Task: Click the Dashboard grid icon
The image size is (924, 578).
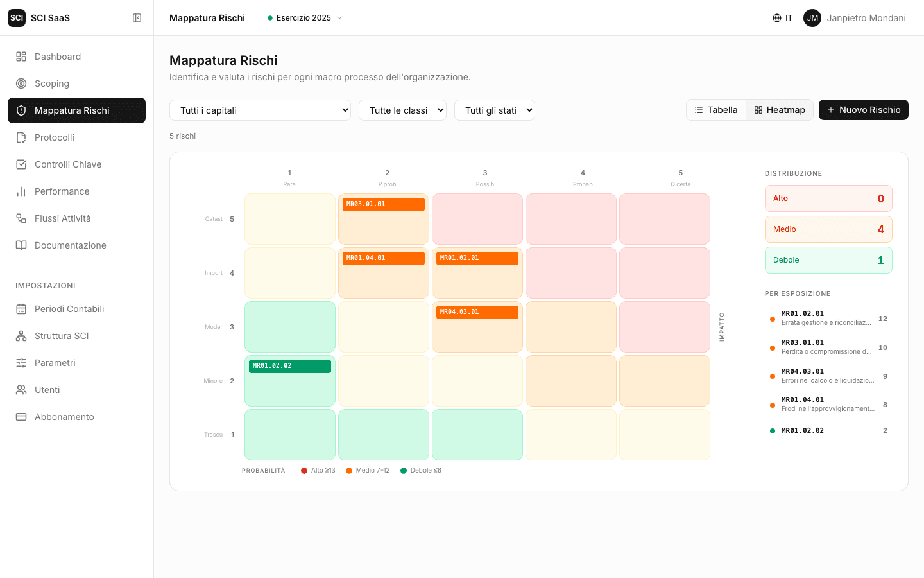Action: pos(21,57)
